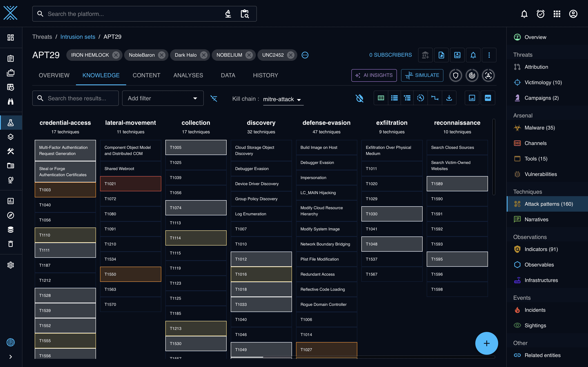Click the AI INSIGHTS button
Screen dimensions: 588x367
tap(374, 75)
